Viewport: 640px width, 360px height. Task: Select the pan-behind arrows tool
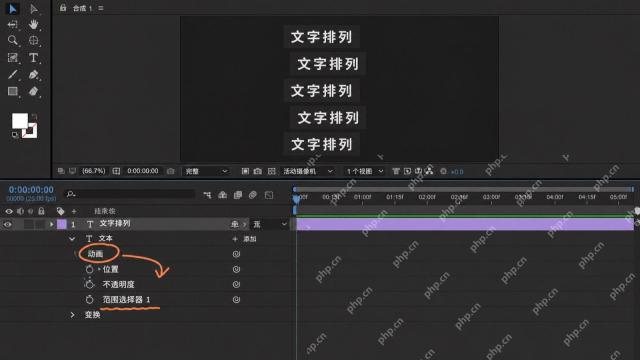coord(13,24)
